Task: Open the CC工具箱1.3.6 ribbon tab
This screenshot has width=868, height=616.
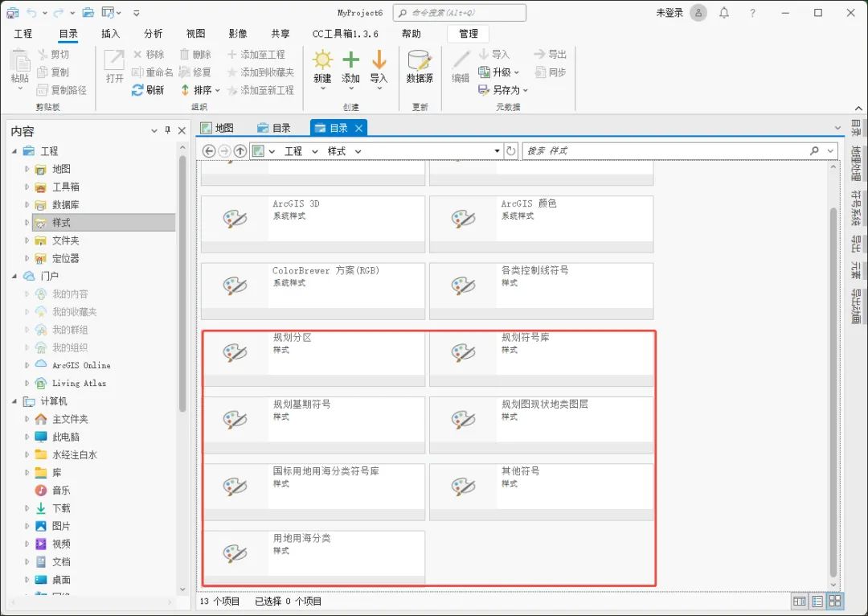Action: click(x=346, y=34)
